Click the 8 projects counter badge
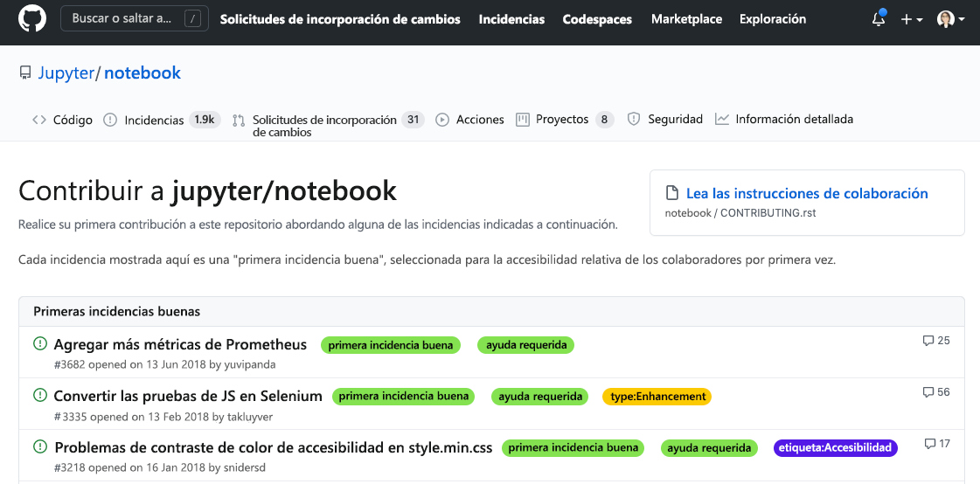The height and width of the screenshot is (484, 980). point(604,120)
